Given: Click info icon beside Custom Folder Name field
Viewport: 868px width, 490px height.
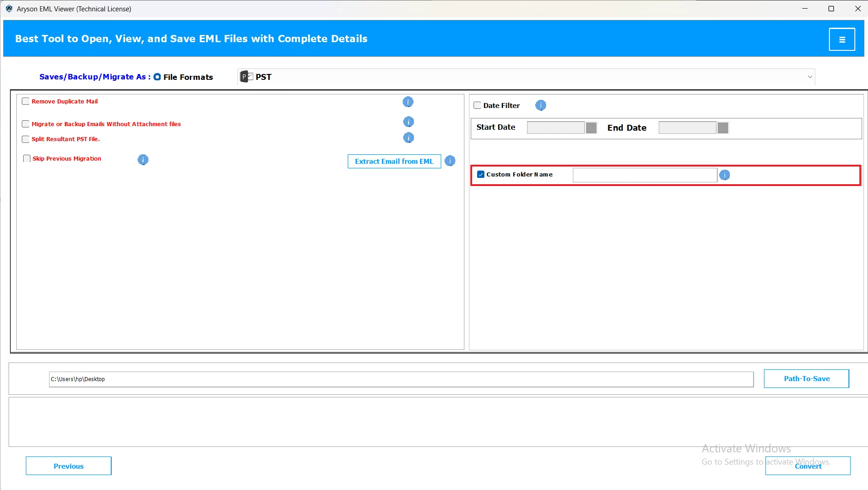Looking at the screenshot, I should (724, 175).
